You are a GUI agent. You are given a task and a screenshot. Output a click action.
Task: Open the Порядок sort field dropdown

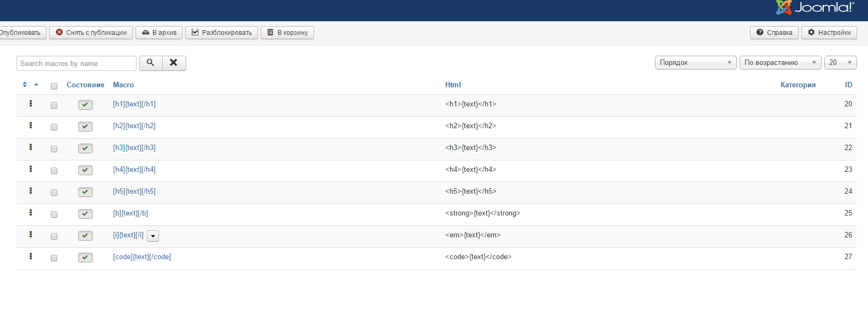(695, 63)
